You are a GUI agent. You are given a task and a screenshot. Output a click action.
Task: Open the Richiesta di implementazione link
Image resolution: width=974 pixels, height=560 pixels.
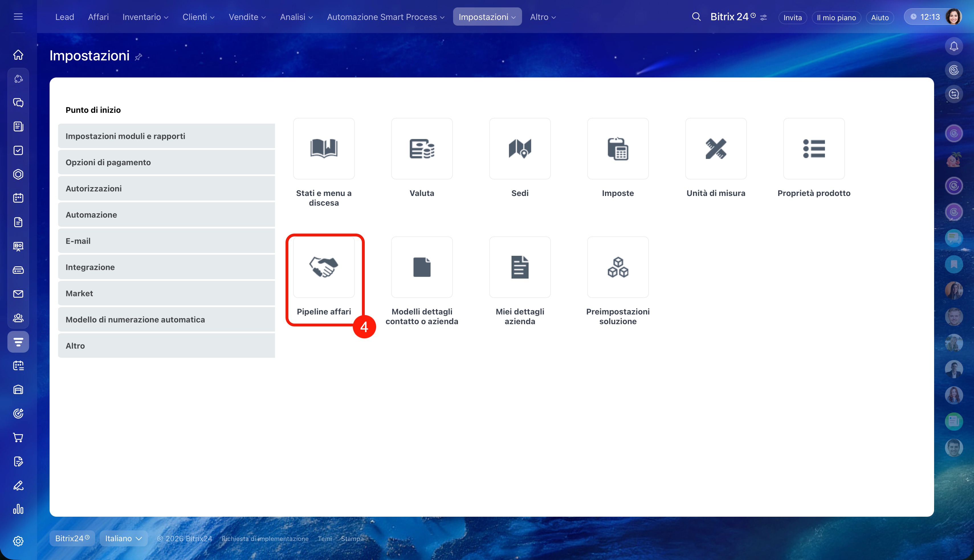[x=265, y=538]
